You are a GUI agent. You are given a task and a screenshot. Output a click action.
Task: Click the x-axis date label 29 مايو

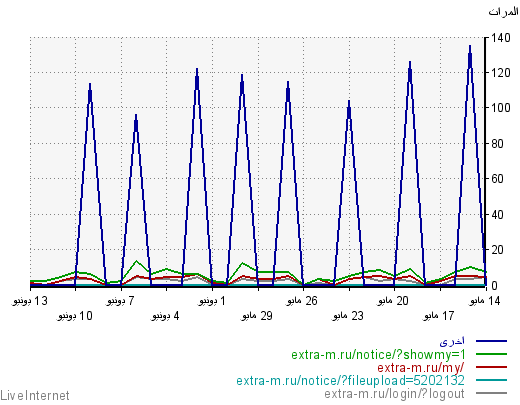[257, 315]
